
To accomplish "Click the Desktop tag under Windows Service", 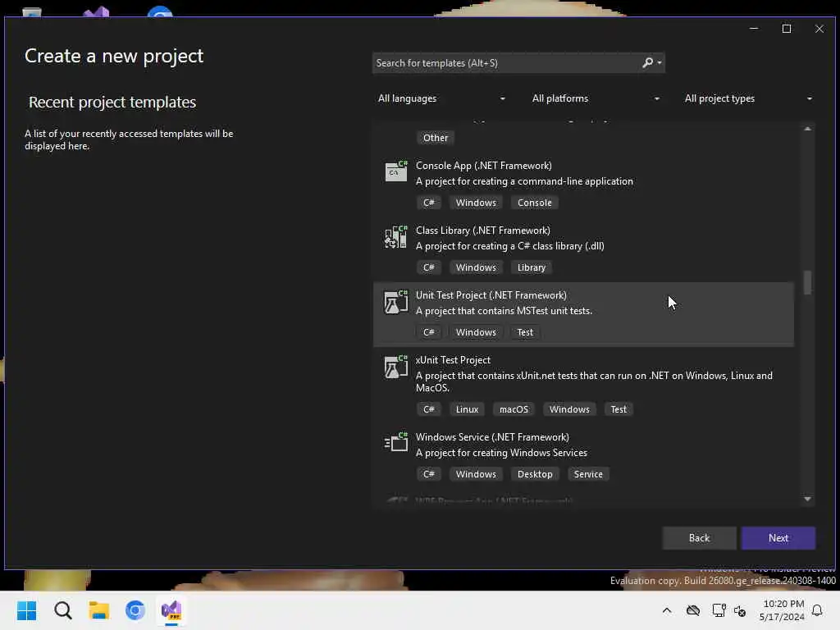I will 535,474.
